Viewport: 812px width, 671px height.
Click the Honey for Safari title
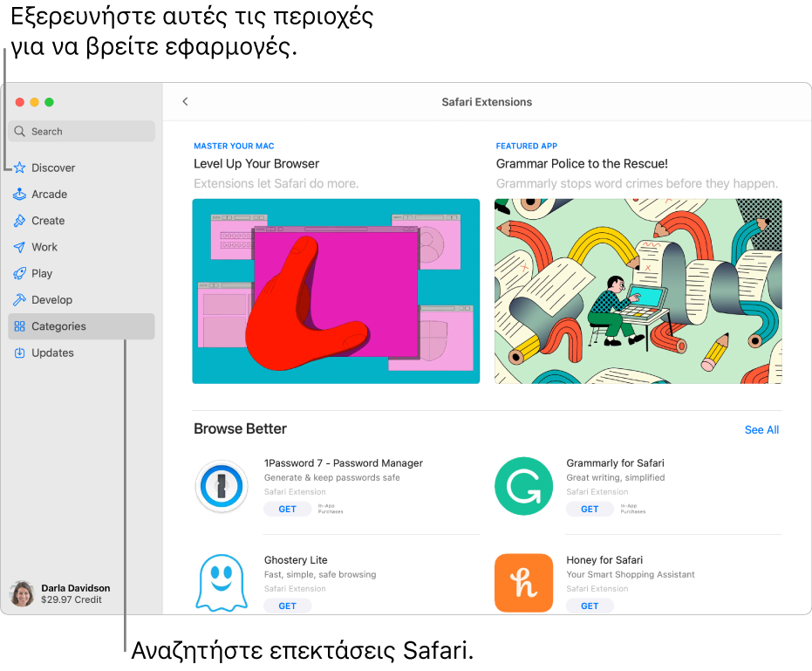click(604, 559)
